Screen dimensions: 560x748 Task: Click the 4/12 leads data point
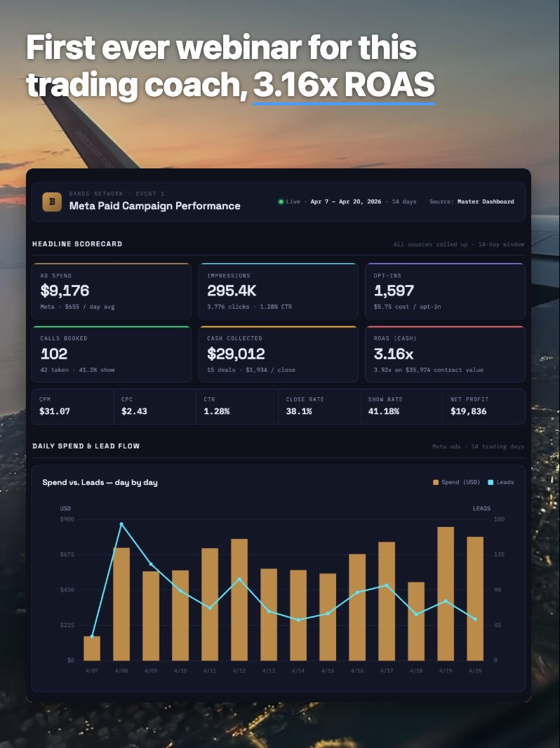point(239,579)
